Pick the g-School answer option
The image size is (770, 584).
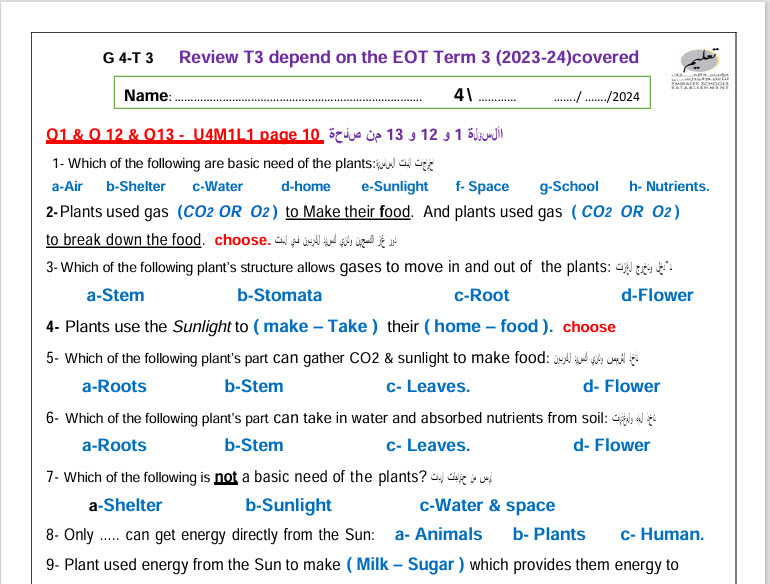569,186
